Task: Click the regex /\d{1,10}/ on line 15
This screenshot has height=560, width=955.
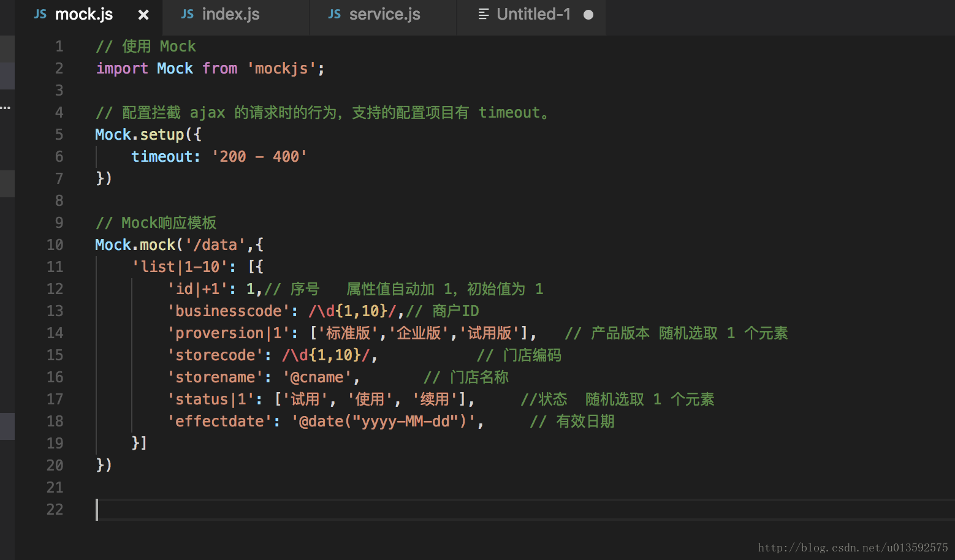Action: (x=325, y=355)
